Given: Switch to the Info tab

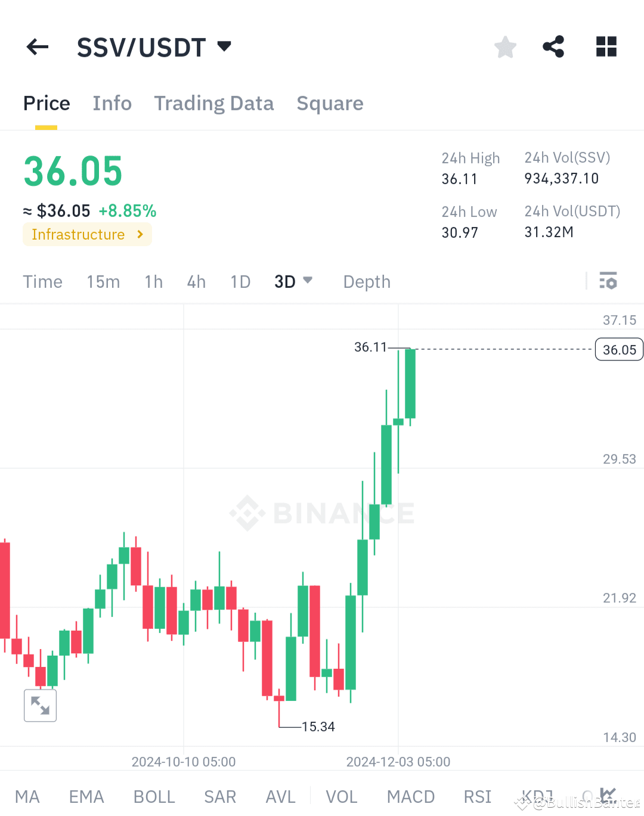Looking at the screenshot, I should (x=112, y=103).
